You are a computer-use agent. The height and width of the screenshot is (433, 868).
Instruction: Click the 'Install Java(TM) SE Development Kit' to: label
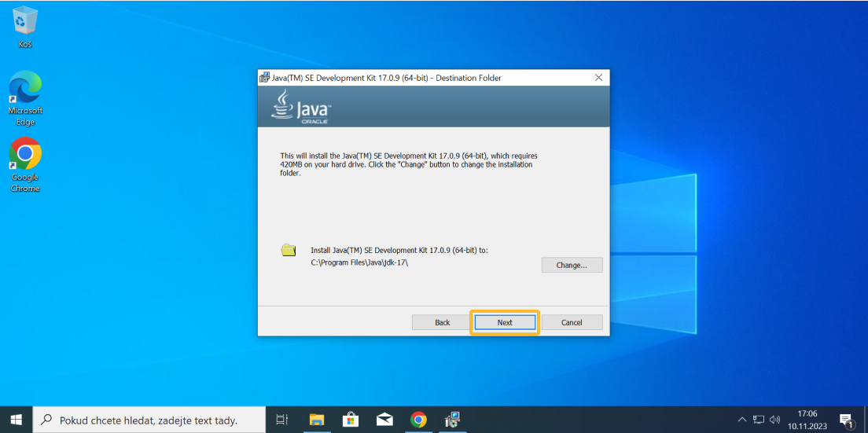click(x=399, y=250)
